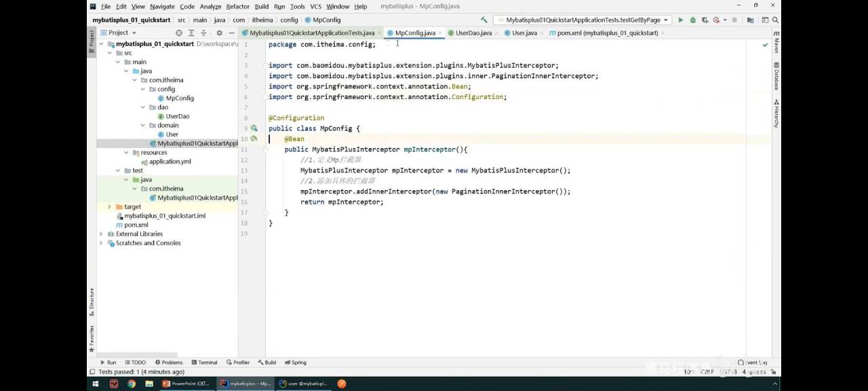Click the 'config' breadcrumb in navigation bar
868x391 pixels.
(x=289, y=20)
